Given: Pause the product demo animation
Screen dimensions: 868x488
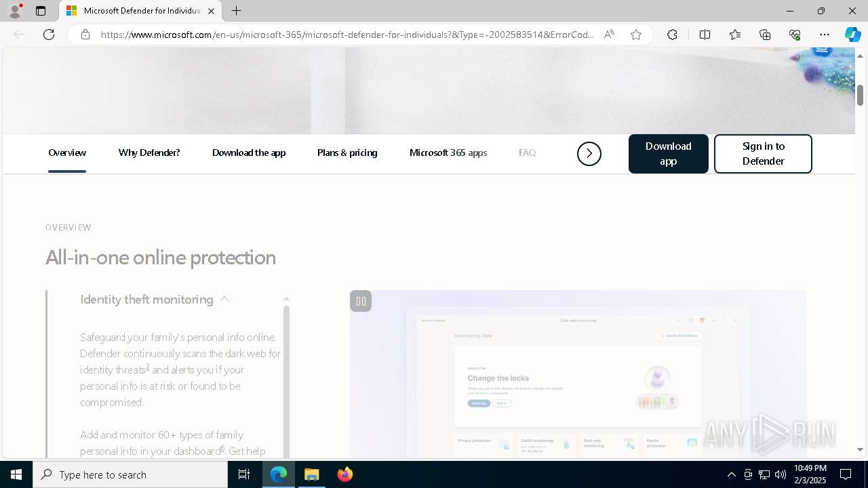Looking at the screenshot, I should pos(361,301).
